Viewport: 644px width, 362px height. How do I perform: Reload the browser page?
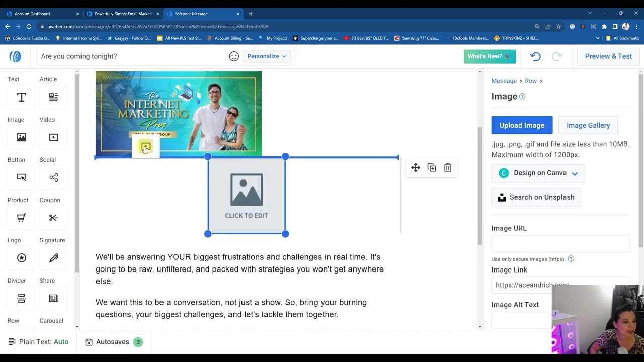click(x=29, y=26)
